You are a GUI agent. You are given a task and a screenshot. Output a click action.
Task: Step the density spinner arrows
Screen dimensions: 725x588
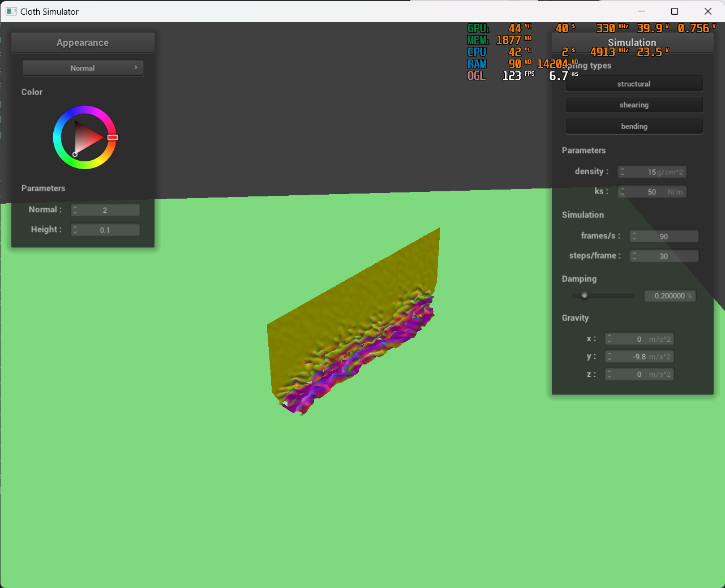tap(622, 172)
